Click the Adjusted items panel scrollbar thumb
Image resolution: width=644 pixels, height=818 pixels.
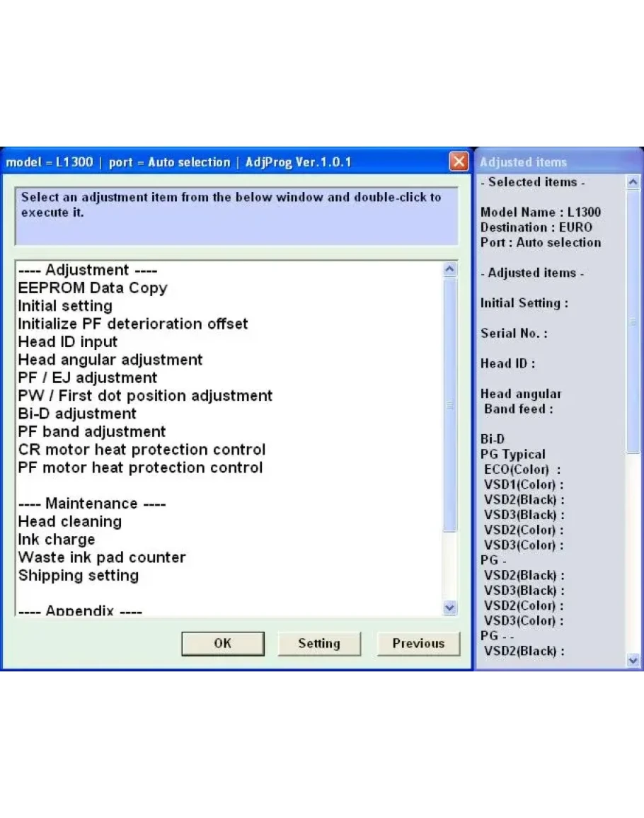click(x=633, y=322)
